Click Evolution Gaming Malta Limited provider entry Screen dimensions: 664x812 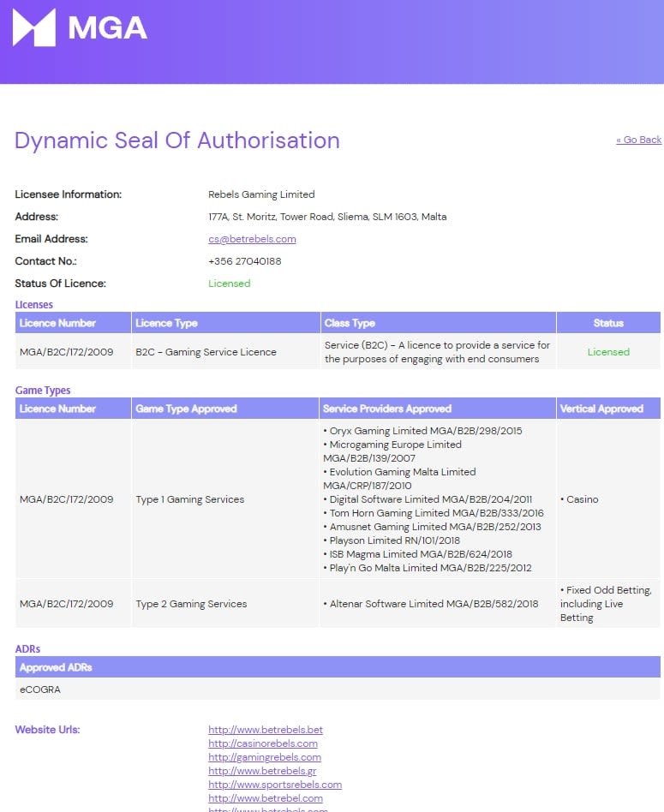399,479
